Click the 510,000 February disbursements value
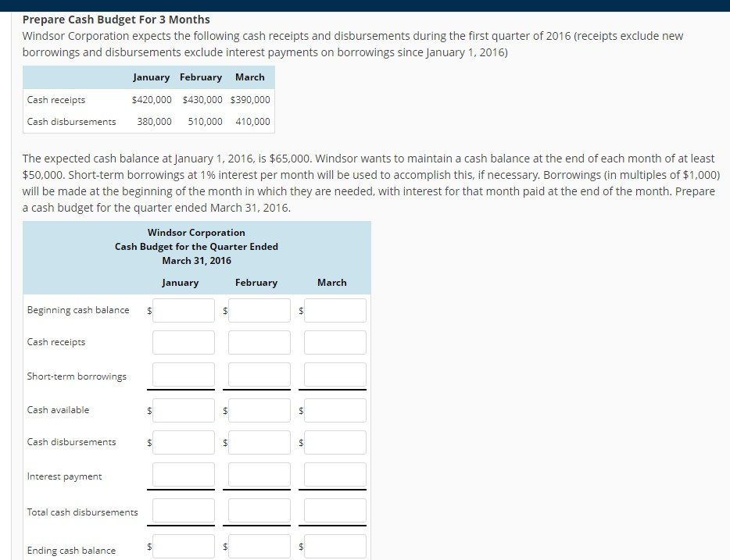This screenshot has width=730, height=560. coord(206,121)
